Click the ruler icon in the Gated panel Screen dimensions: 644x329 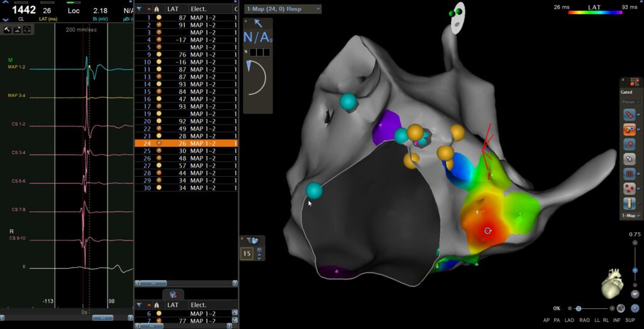click(x=629, y=203)
